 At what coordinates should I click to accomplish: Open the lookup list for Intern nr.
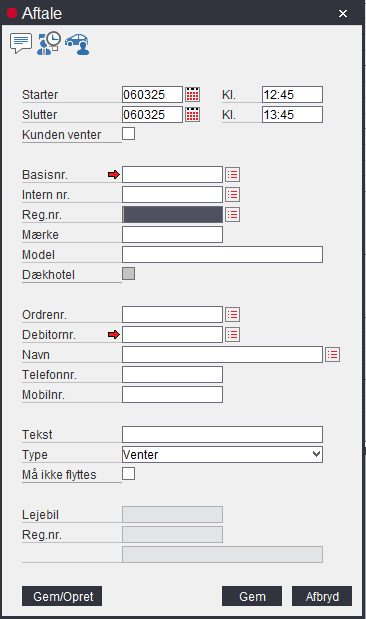[233, 195]
